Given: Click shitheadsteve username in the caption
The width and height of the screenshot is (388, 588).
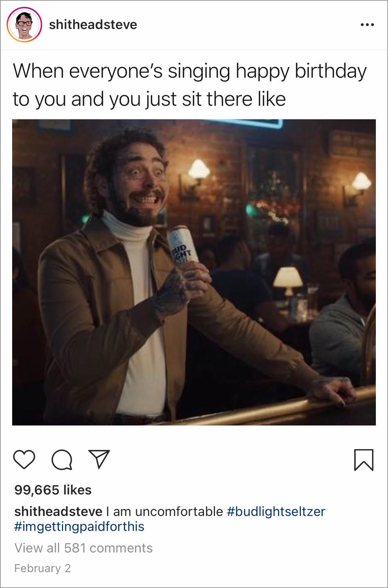Looking at the screenshot, I should coord(58,511).
